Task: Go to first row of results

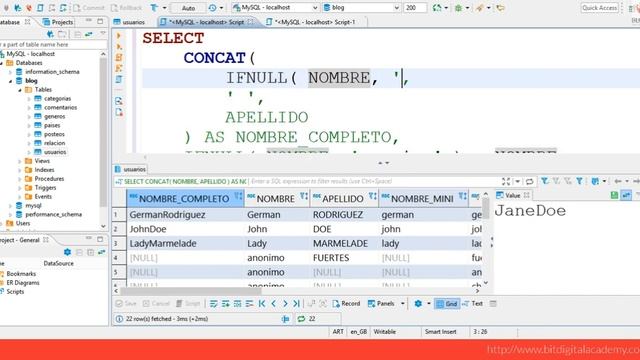Action: pos(262,304)
